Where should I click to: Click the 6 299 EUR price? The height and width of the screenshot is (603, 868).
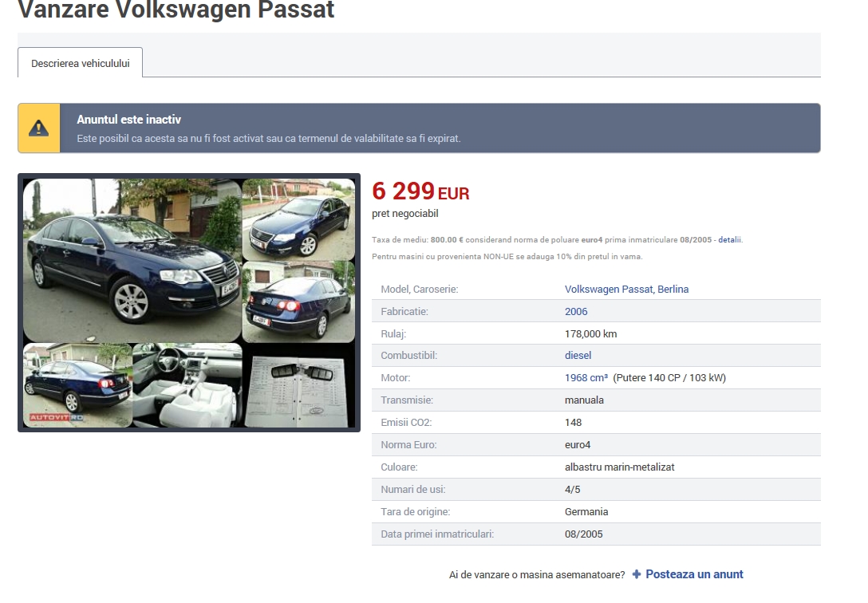coord(420,192)
